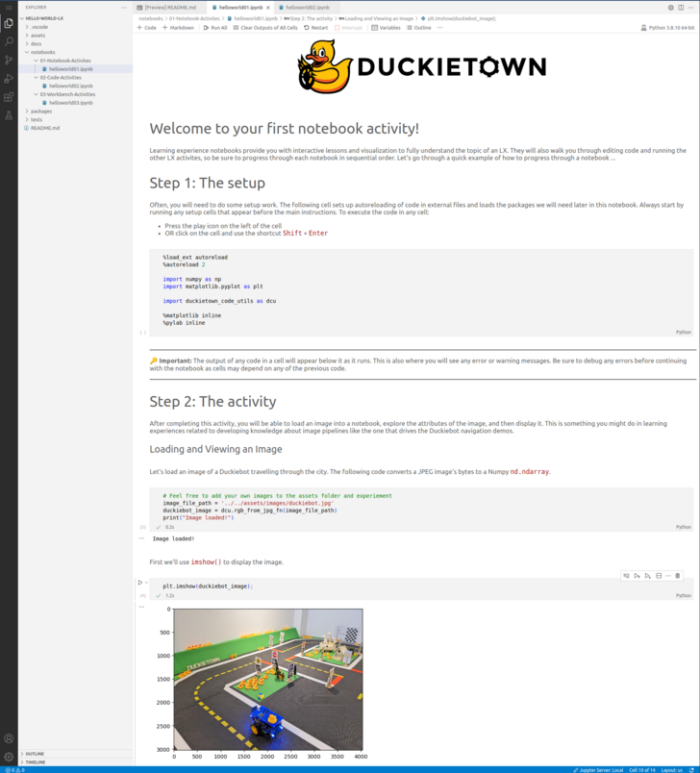Click the Manage gear icon at bottom left

9,757
